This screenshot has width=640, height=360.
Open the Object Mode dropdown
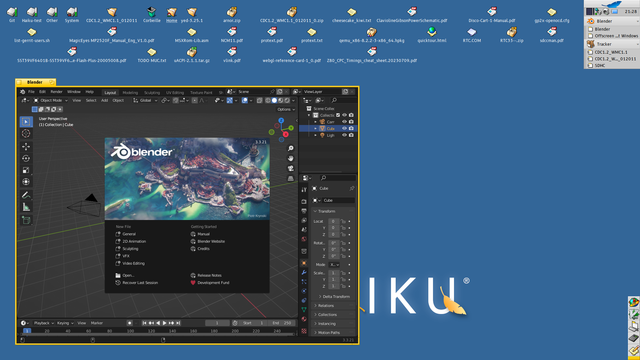click(50, 100)
